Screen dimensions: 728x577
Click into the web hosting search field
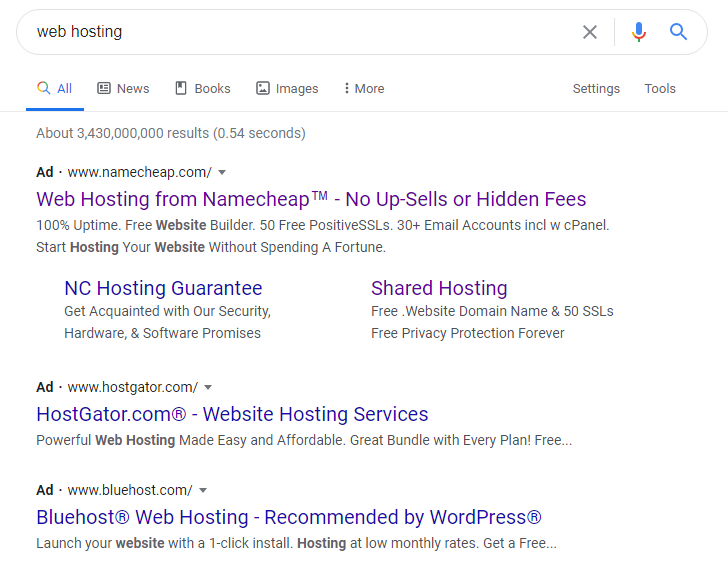(302, 32)
